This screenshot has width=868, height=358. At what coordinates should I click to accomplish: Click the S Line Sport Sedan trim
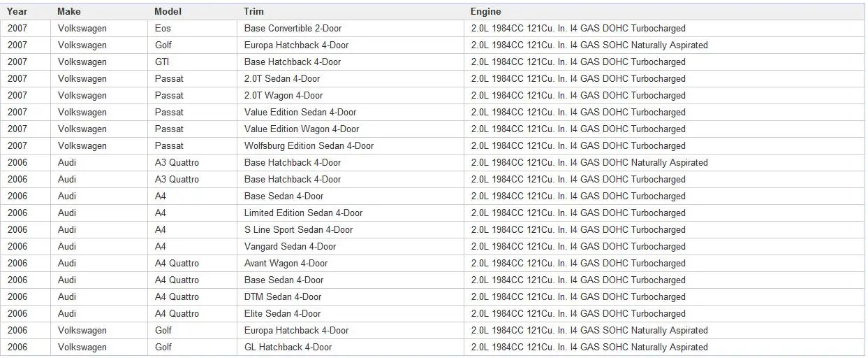point(298,230)
